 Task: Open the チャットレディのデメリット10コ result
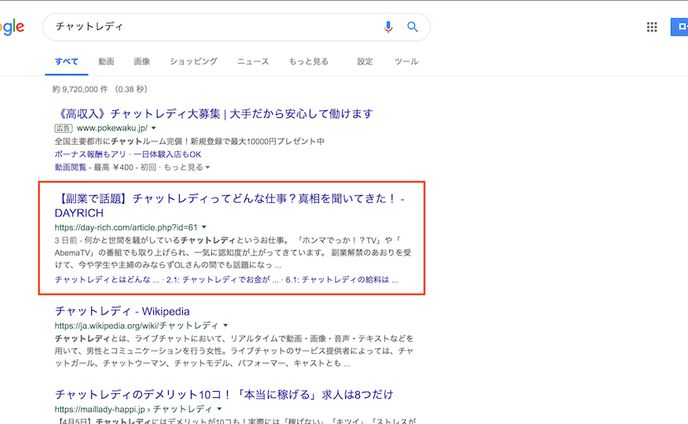coord(224,395)
